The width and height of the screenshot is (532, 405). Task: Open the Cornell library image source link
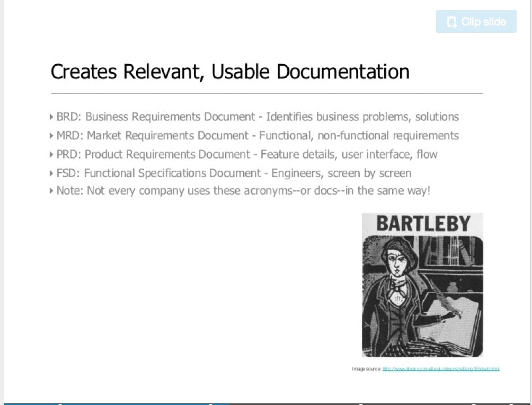click(441, 368)
